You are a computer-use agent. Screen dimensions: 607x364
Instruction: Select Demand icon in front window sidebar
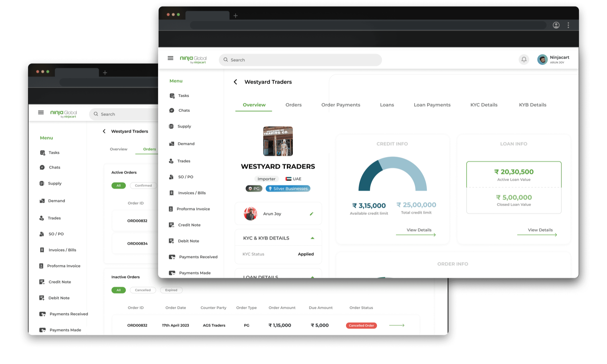[171, 144]
